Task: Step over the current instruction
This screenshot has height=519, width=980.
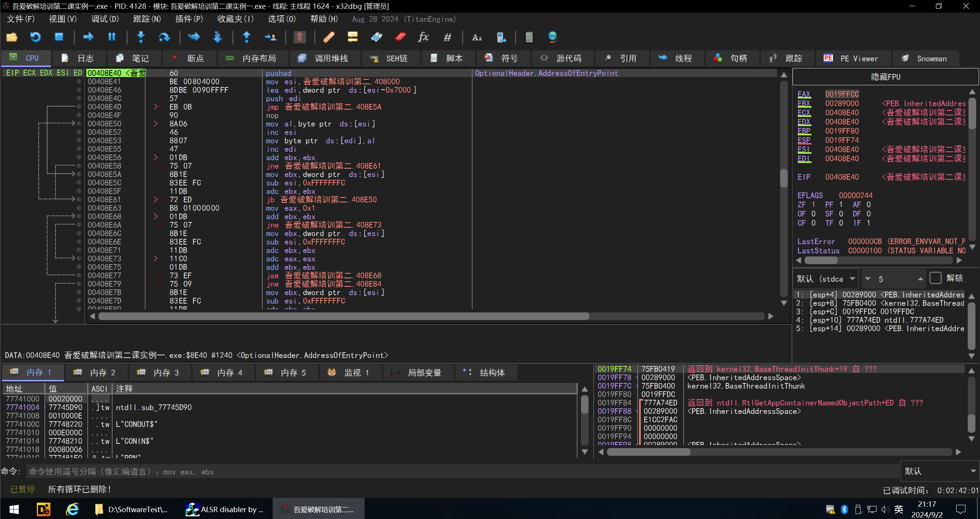Action: pos(164,37)
